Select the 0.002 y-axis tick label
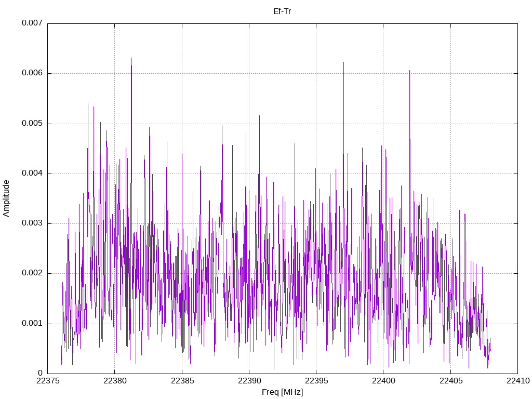 (32, 273)
